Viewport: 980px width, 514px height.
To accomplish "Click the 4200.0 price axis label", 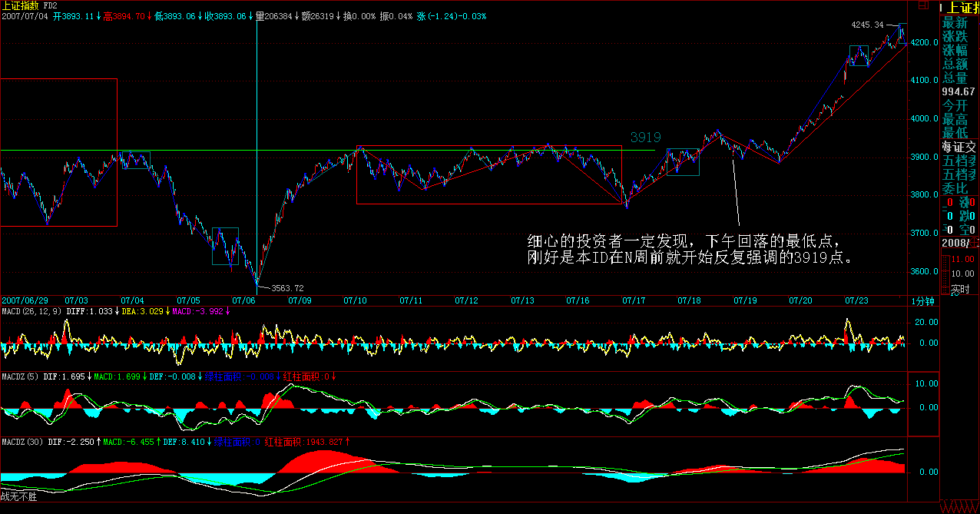I will [x=925, y=42].
